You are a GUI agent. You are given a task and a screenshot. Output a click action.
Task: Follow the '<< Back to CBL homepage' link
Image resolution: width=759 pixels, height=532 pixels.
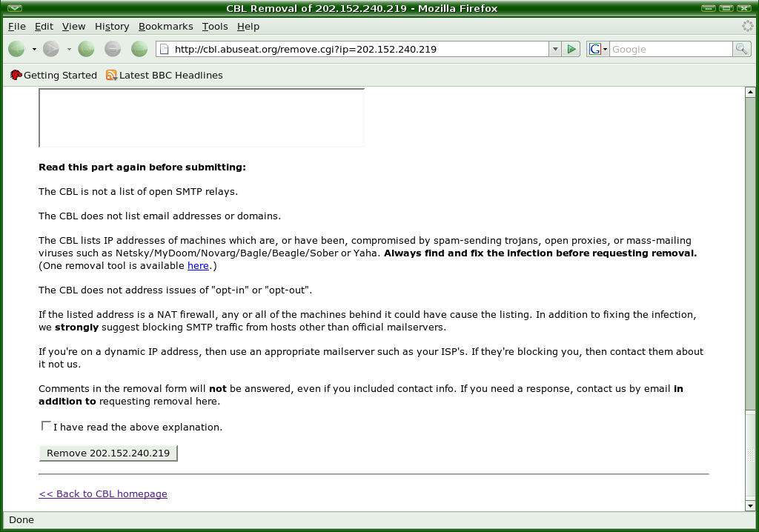(103, 493)
